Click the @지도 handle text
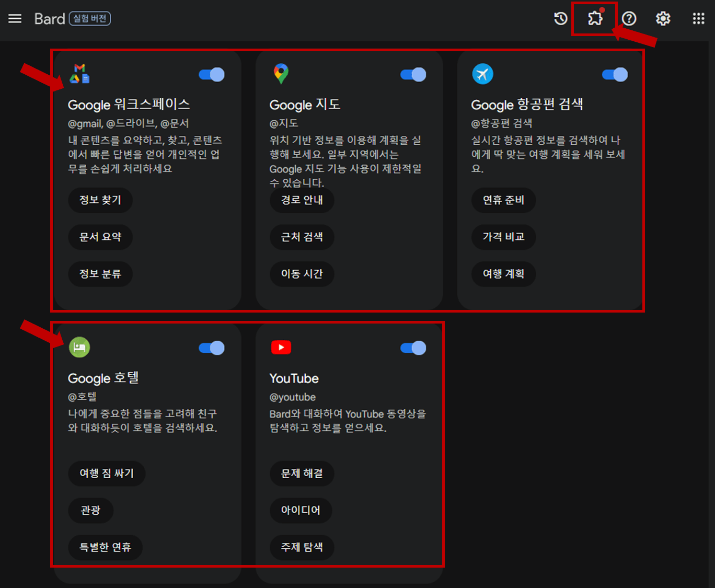 tap(284, 123)
